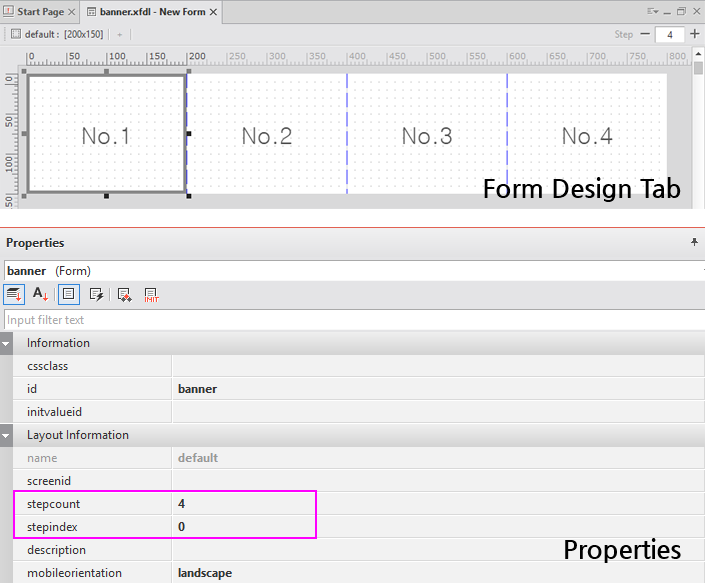Add a new layout with plus icon
This screenshot has width=705, height=584.
pyautogui.click(x=119, y=34)
